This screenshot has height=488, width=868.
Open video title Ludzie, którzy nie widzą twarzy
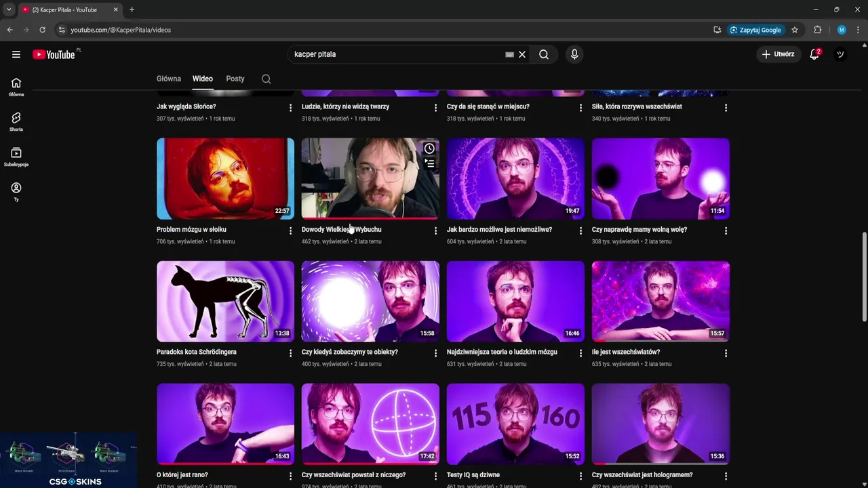(x=345, y=107)
